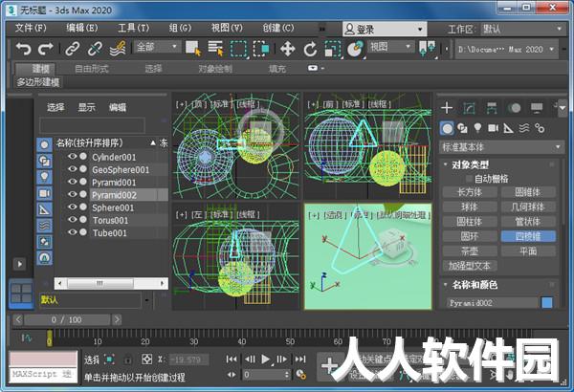
Task: Open the 文件(F) menu
Action: [x=31, y=28]
